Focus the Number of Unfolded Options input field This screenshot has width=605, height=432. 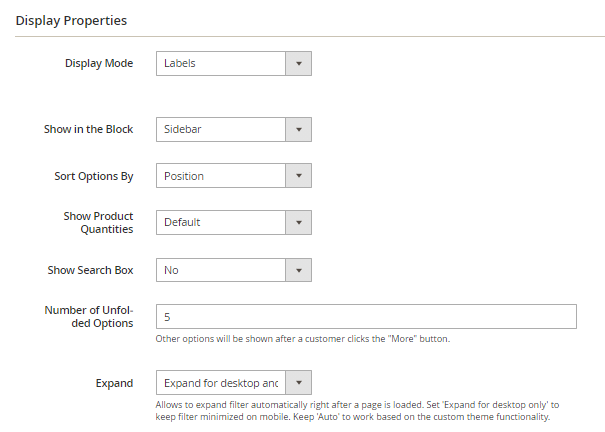(x=366, y=317)
